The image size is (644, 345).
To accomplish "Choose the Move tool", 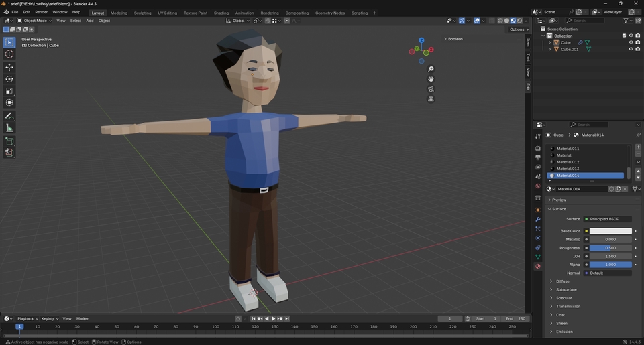I will click(9, 67).
